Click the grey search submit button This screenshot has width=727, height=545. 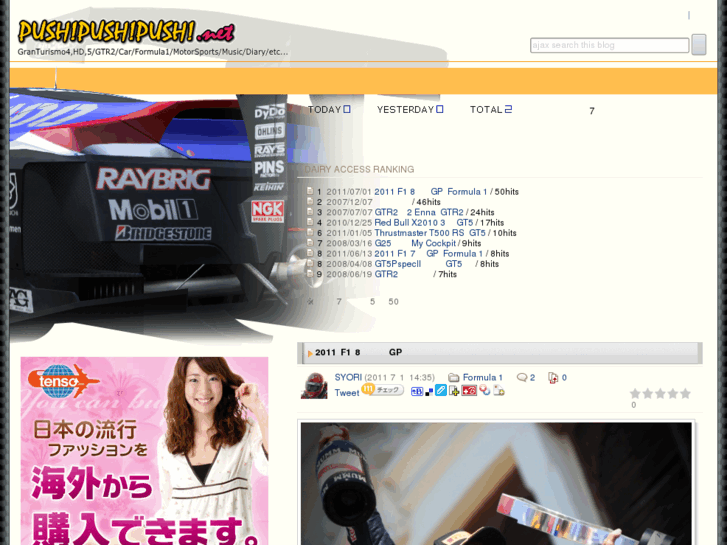point(699,45)
